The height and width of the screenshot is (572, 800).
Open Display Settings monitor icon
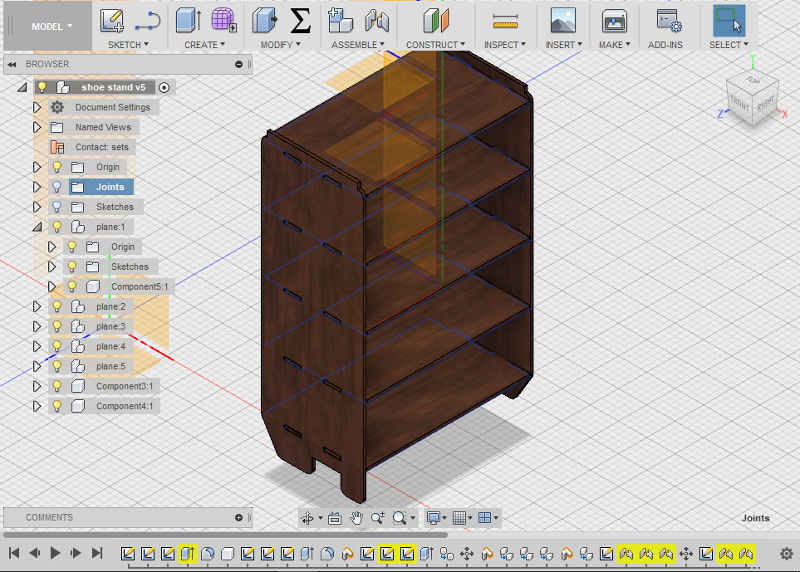coord(434,518)
